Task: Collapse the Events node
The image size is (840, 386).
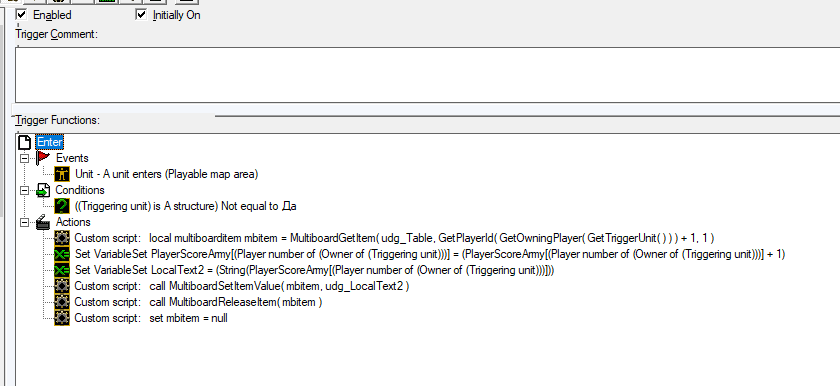Action: tap(25, 158)
